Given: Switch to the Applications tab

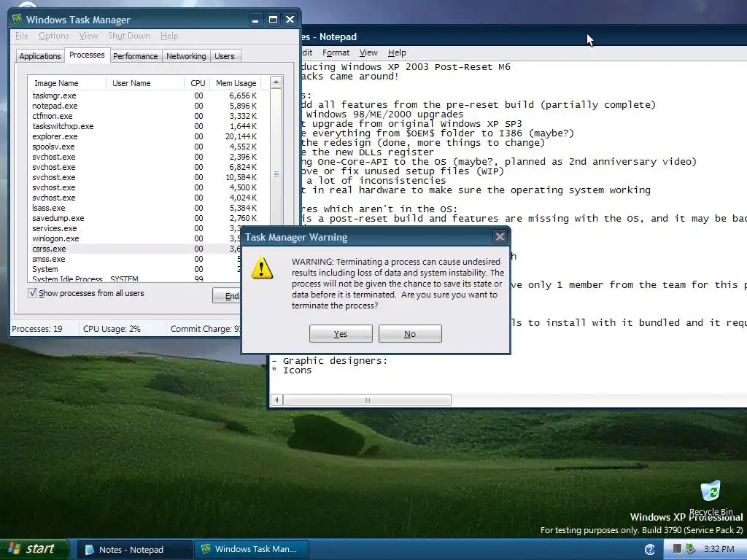Looking at the screenshot, I should tap(40, 56).
